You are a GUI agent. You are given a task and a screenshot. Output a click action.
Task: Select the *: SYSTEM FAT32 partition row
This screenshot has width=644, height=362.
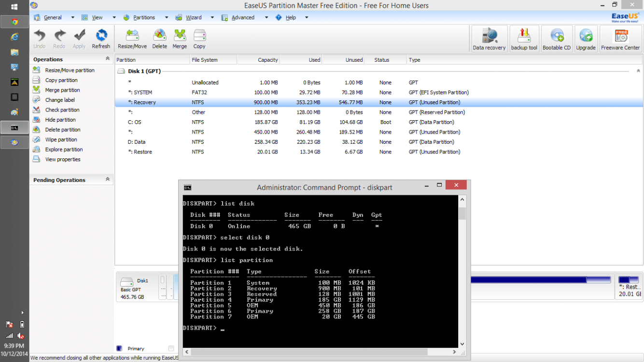pyautogui.click(x=379, y=92)
